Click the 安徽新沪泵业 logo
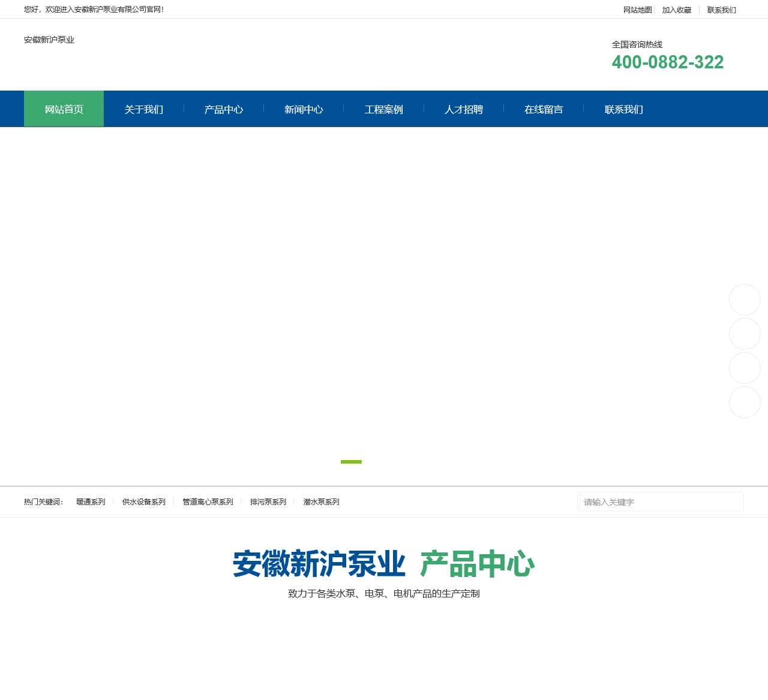This screenshot has width=768, height=700. coord(49,40)
